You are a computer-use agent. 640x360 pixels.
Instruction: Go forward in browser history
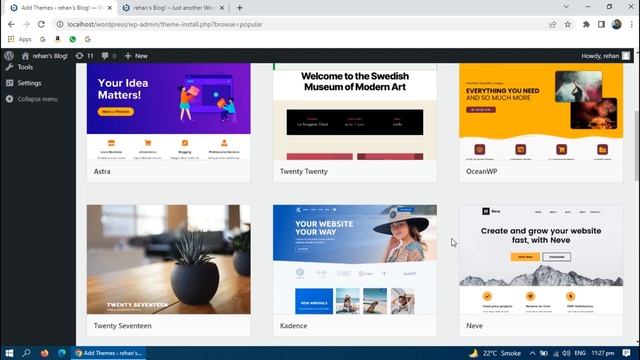coord(26,24)
